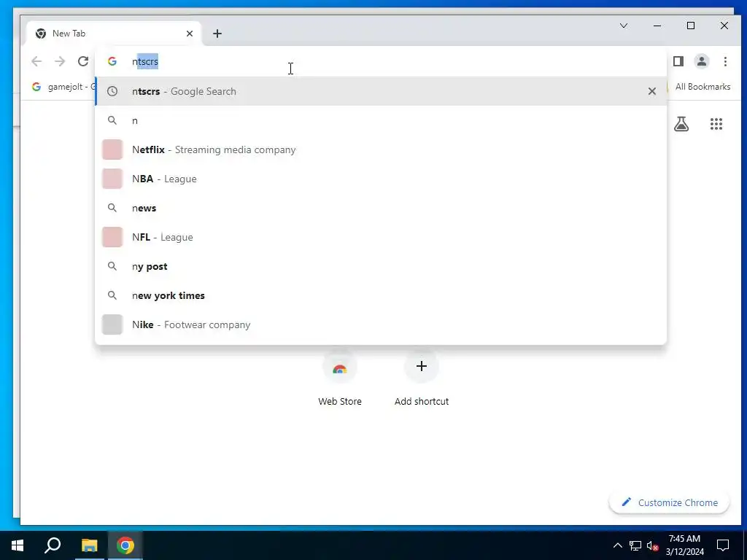Open the Windows Start menu
The image size is (747, 560).
coord(18,545)
